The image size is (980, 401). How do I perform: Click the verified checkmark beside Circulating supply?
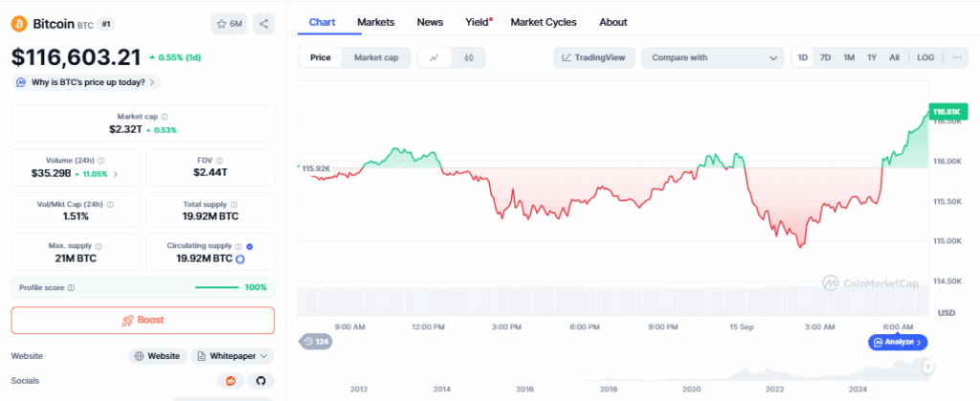pos(250,247)
